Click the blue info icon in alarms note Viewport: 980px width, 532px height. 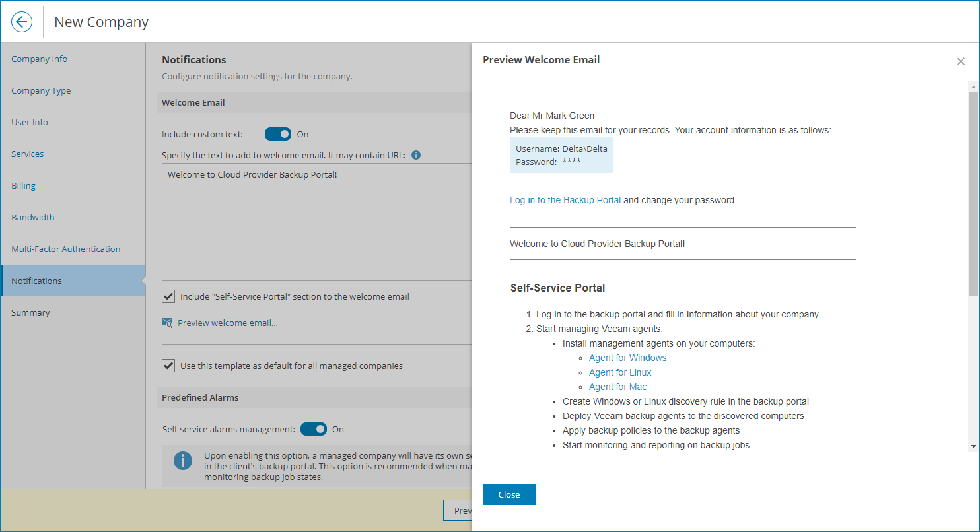[x=183, y=461]
